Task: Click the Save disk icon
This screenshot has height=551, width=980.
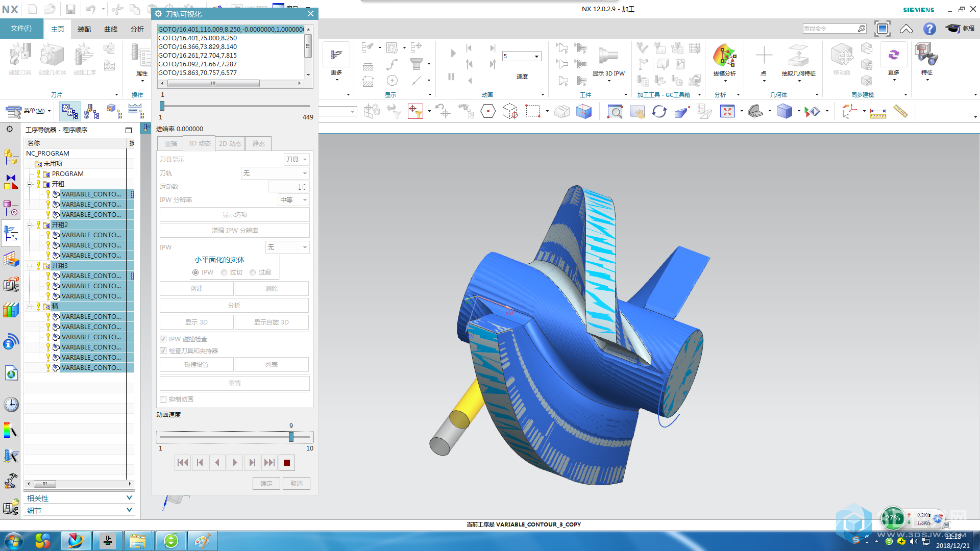Action: (70, 9)
